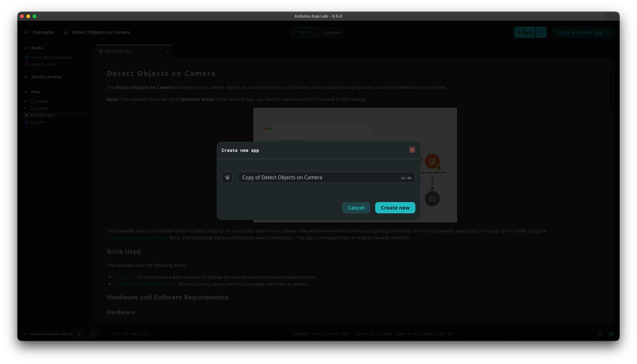Click the notifications bell icon
The image size is (637, 364).
pos(600,334)
